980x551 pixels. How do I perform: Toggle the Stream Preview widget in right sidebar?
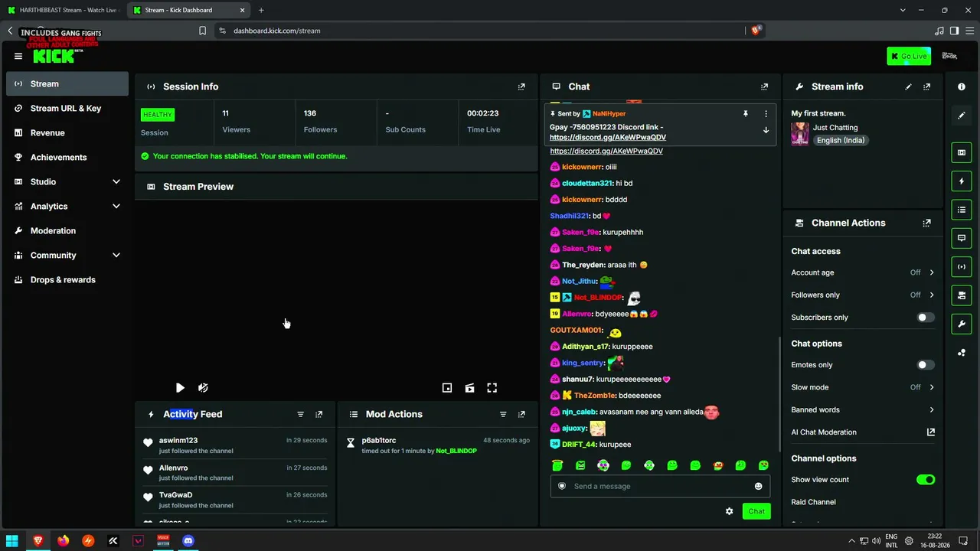(x=962, y=152)
